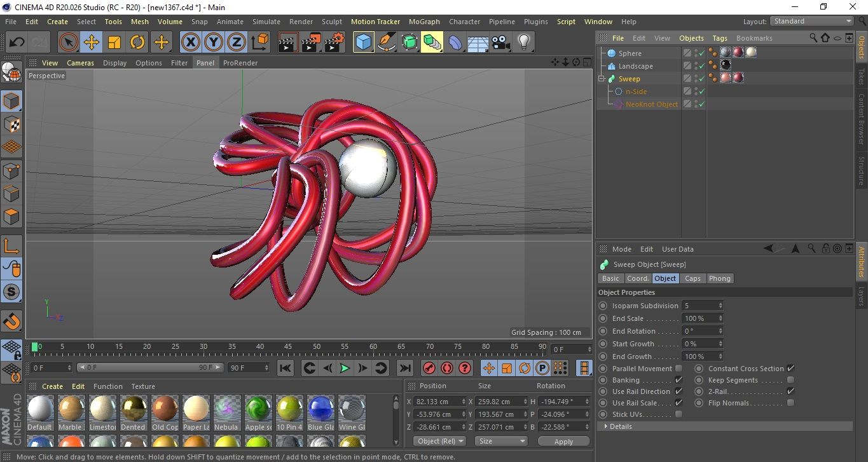Toggle Use Rail Direction checkbox

point(679,391)
